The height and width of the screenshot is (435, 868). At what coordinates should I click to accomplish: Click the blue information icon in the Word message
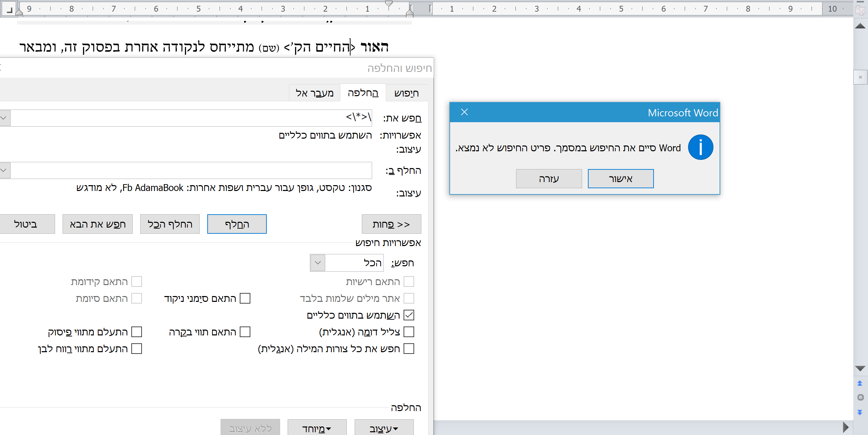click(x=700, y=147)
